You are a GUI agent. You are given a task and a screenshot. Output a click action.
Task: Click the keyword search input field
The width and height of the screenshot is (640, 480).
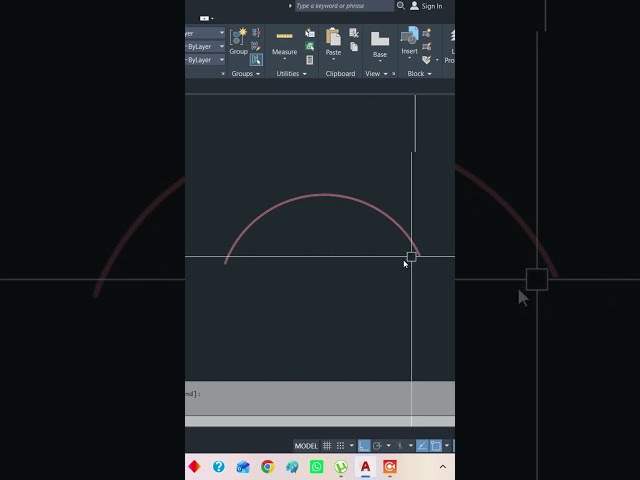pos(344,6)
